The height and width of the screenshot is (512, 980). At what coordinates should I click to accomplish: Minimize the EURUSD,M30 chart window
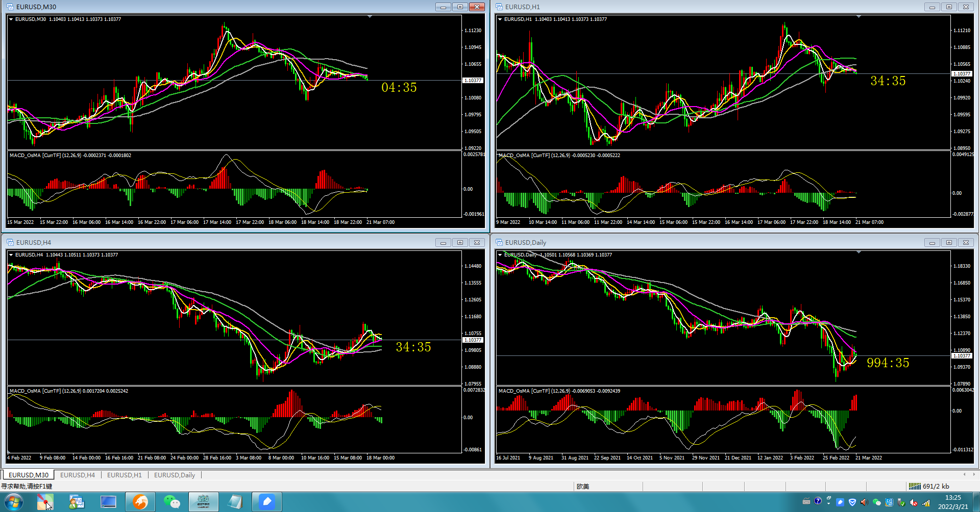click(x=443, y=7)
